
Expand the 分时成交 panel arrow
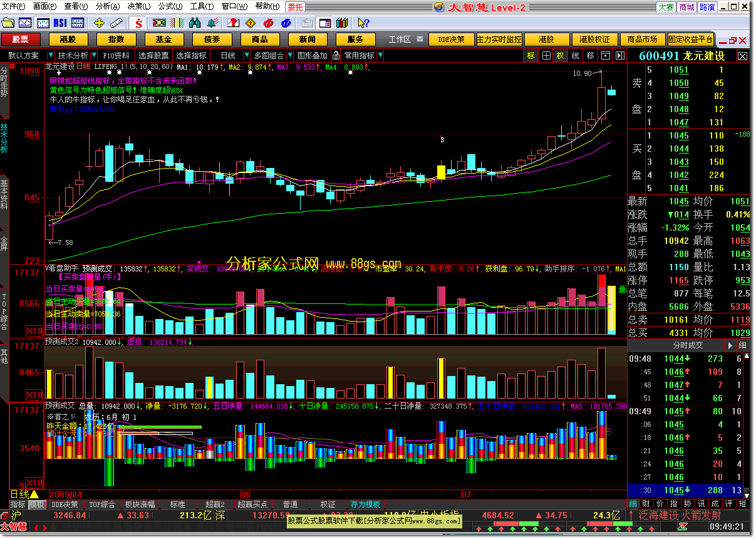pyautogui.click(x=730, y=345)
